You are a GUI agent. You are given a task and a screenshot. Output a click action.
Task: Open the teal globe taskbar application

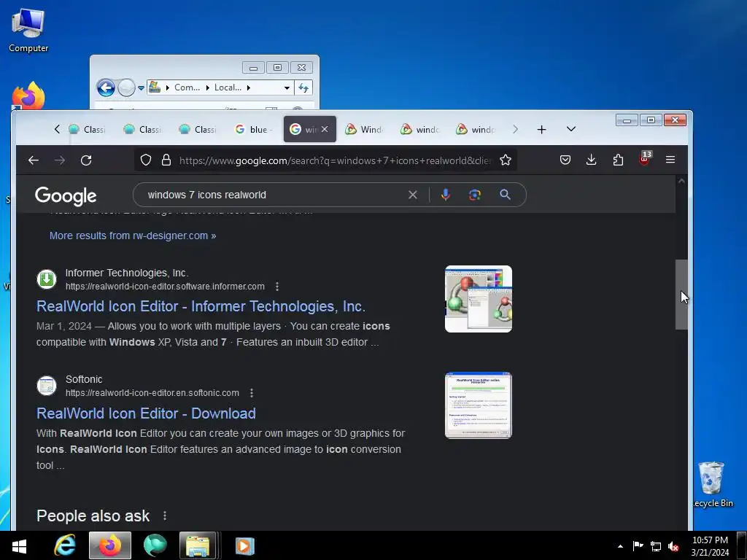(x=155, y=545)
